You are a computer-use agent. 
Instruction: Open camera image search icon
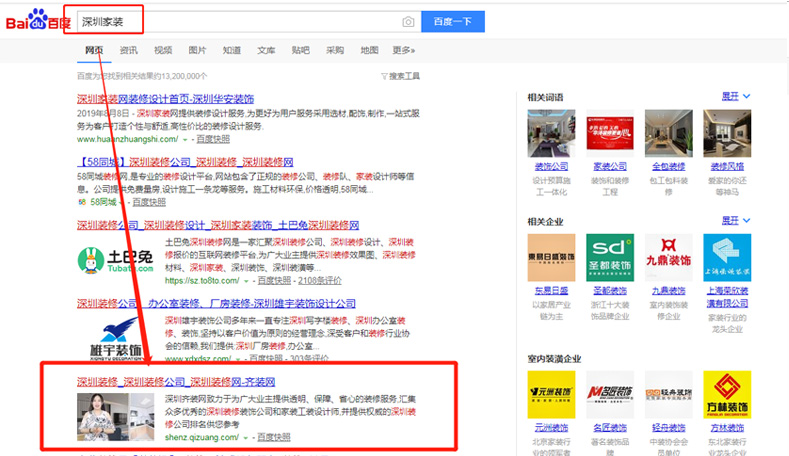pos(408,22)
